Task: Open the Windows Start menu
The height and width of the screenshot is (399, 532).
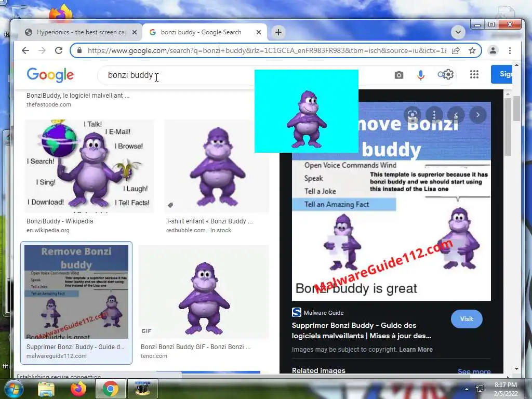Action: (x=13, y=389)
